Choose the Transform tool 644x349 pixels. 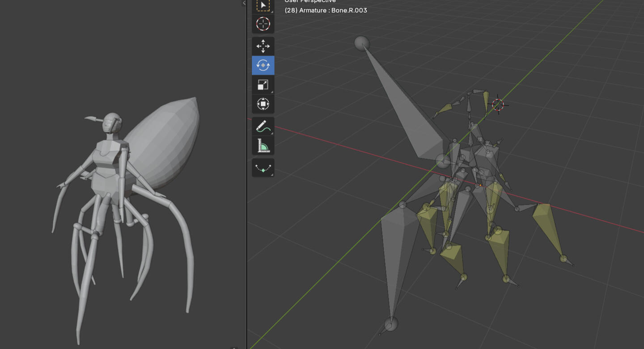click(263, 104)
